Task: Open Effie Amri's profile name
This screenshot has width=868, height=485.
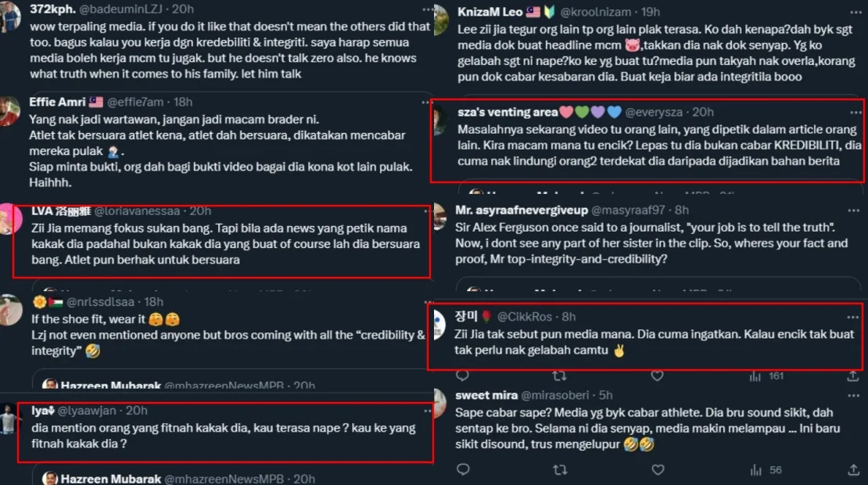Action: 57,102
